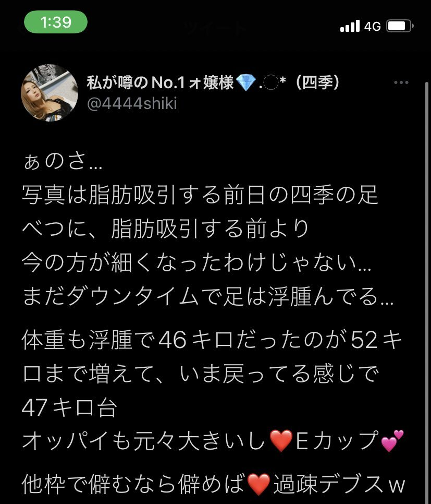Open the @4444shiki handle link
Viewport: 431px width, 504px height.
click(132, 103)
